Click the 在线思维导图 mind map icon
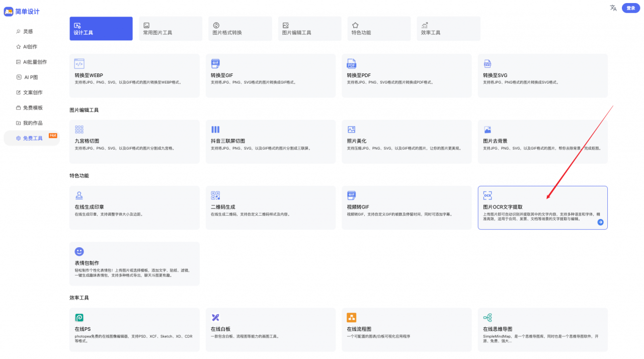Viewport: 644px width, 359px height. 487,317
